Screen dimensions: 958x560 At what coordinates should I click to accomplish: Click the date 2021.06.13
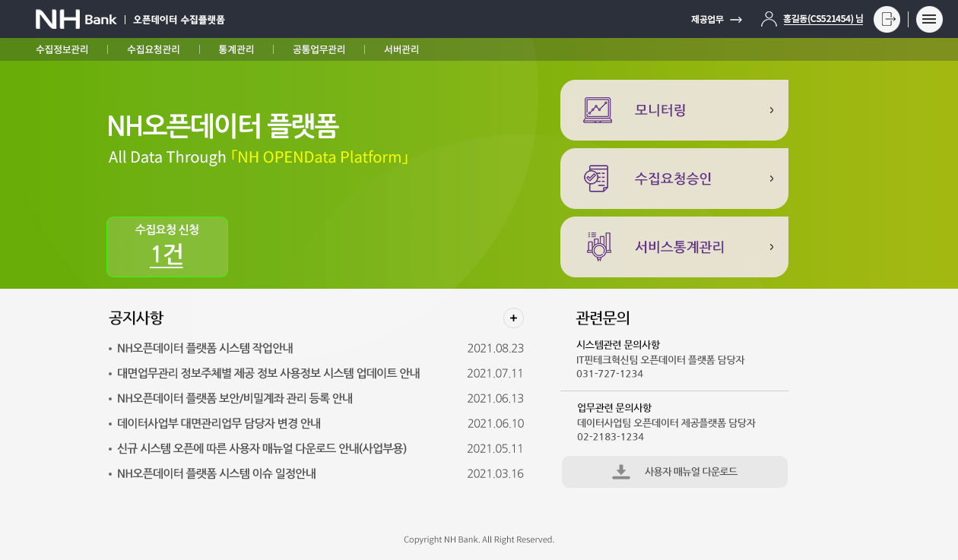(x=496, y=399)
